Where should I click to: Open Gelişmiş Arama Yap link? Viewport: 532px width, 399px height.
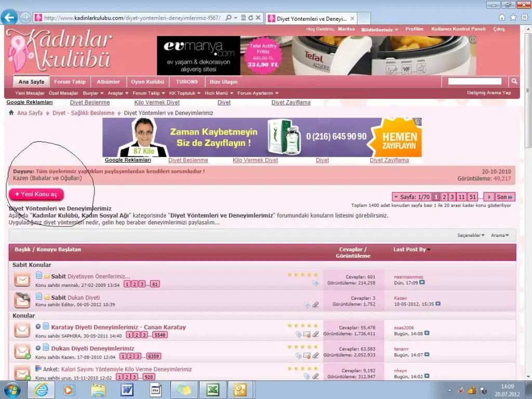point(488,92)
